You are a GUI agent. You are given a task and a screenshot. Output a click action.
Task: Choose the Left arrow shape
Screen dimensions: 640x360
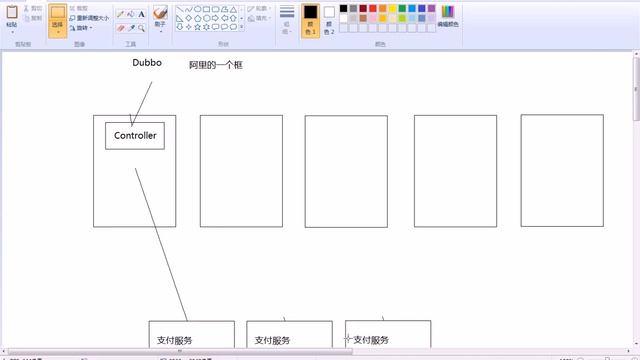tap(224, 18)
